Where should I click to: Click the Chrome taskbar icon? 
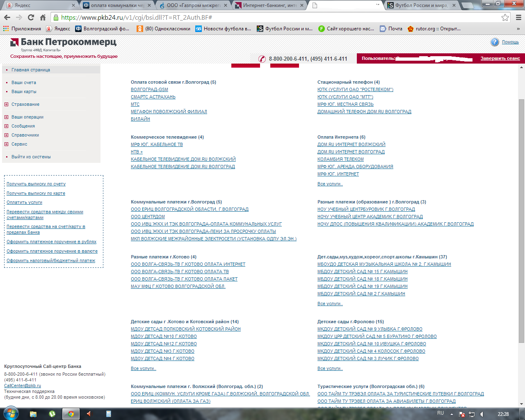point(71,414)
